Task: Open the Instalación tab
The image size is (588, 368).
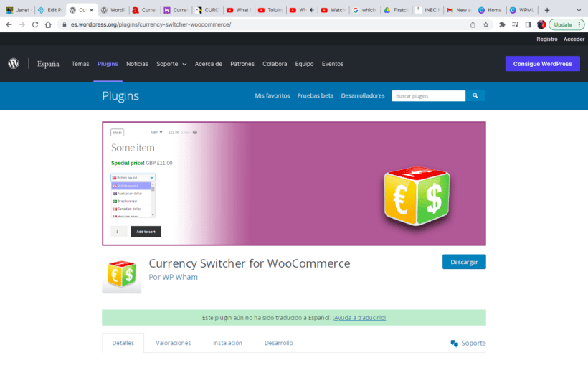Action: coord(227,343)
